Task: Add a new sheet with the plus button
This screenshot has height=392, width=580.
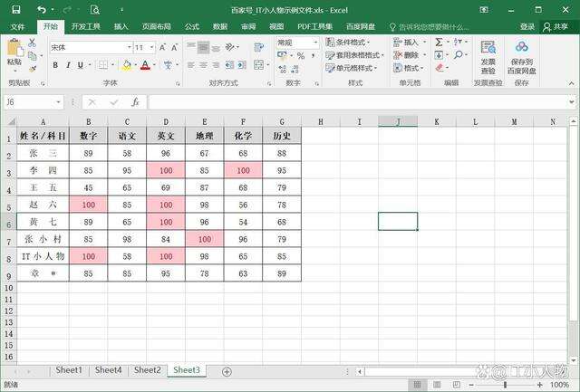Action: pos(227,371)
